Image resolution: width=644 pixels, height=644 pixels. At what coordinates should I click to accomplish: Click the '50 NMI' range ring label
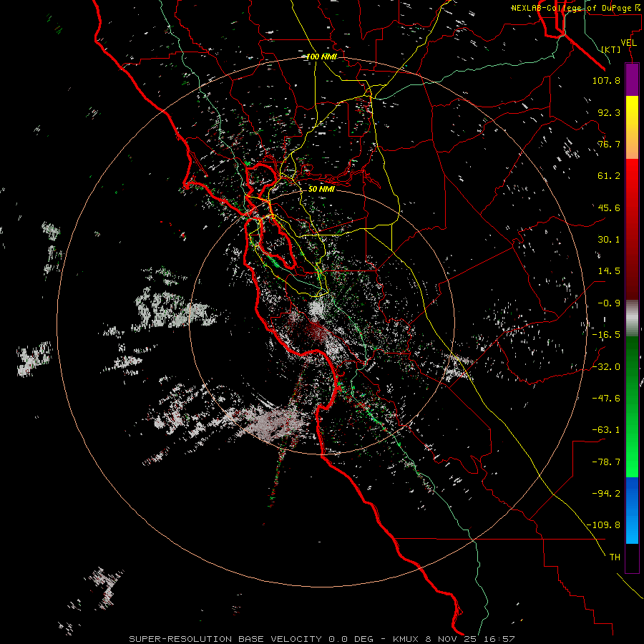coord(321,189)
